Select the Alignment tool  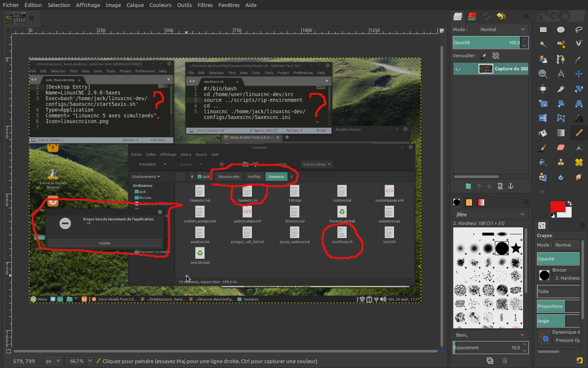(543, 89)
